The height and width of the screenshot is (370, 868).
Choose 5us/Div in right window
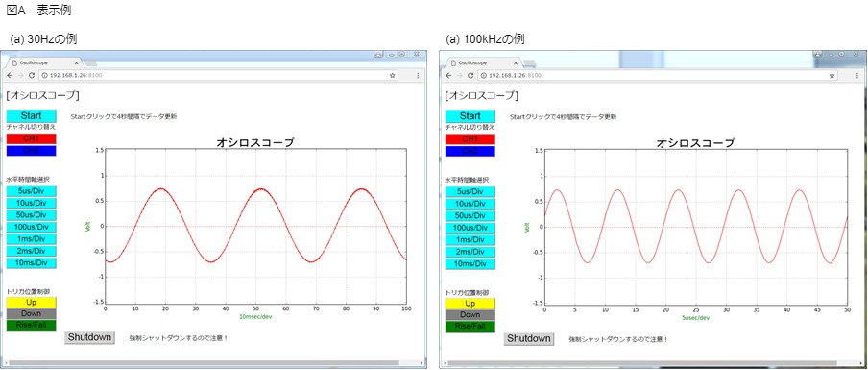[470, 191]
